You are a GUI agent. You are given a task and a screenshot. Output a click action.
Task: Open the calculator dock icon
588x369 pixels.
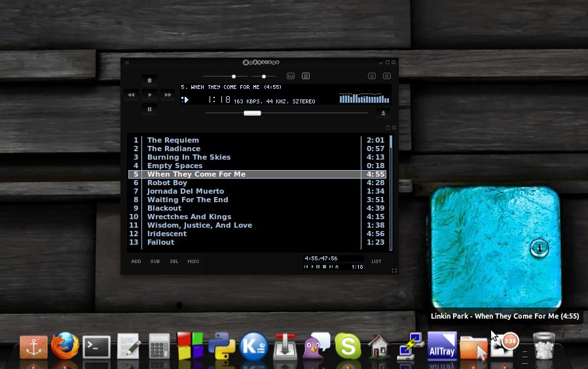pyautogui.click(x=159, y=345)
